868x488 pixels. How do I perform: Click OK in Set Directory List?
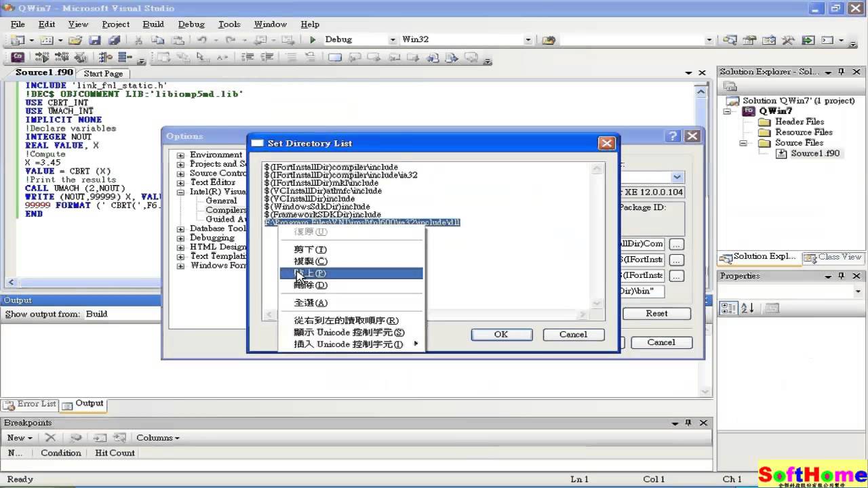click(501, 334)
